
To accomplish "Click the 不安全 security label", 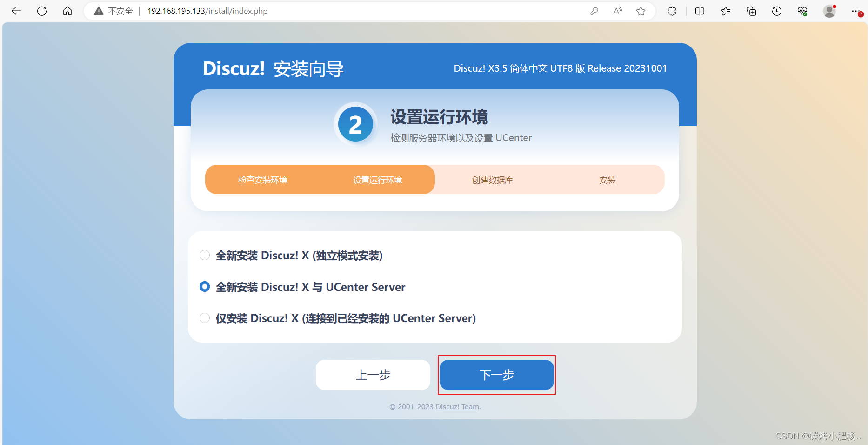I will tap(120, 11).
